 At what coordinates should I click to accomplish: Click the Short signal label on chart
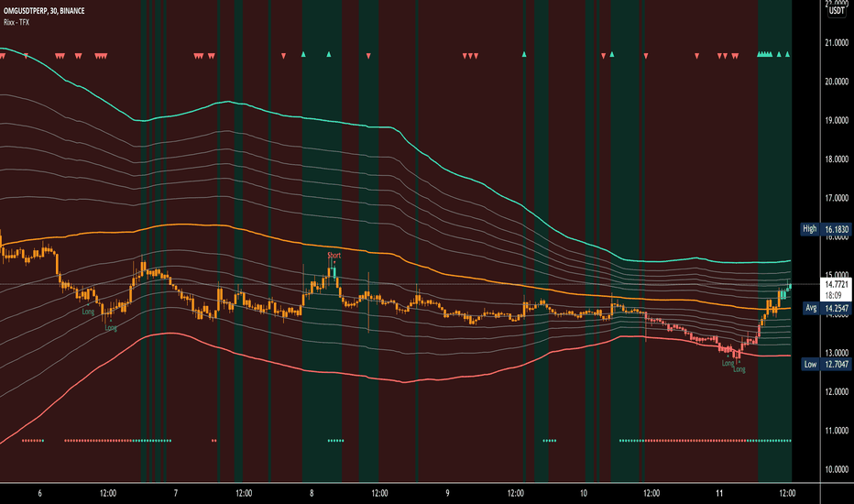(x=334, y=255)
